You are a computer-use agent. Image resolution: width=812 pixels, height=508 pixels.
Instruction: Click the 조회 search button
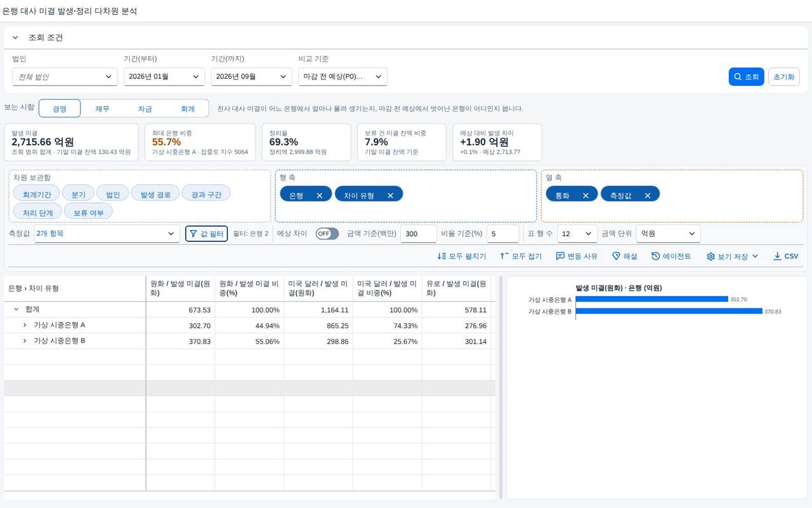click(746, 77)
